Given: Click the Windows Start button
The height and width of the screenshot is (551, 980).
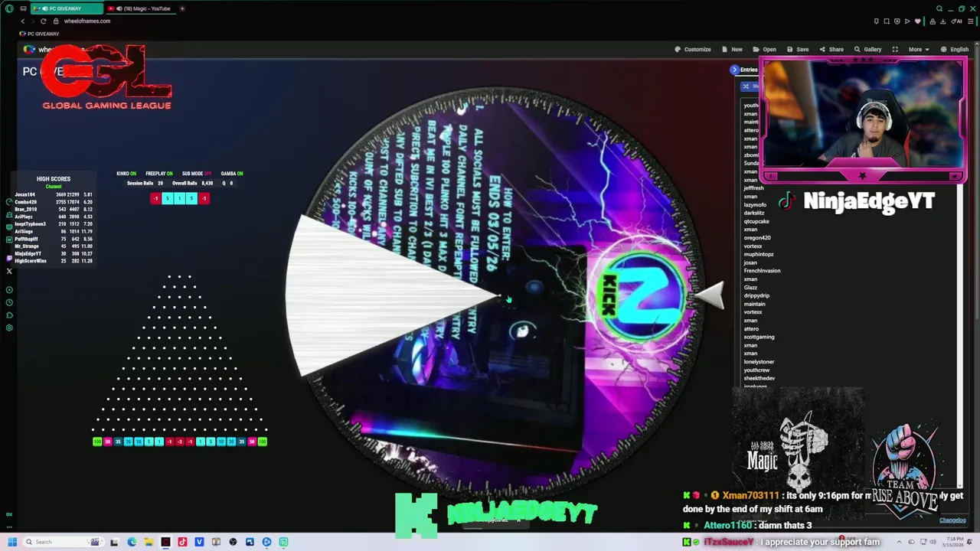Looking at the screenshot, I should click(12, 542).
